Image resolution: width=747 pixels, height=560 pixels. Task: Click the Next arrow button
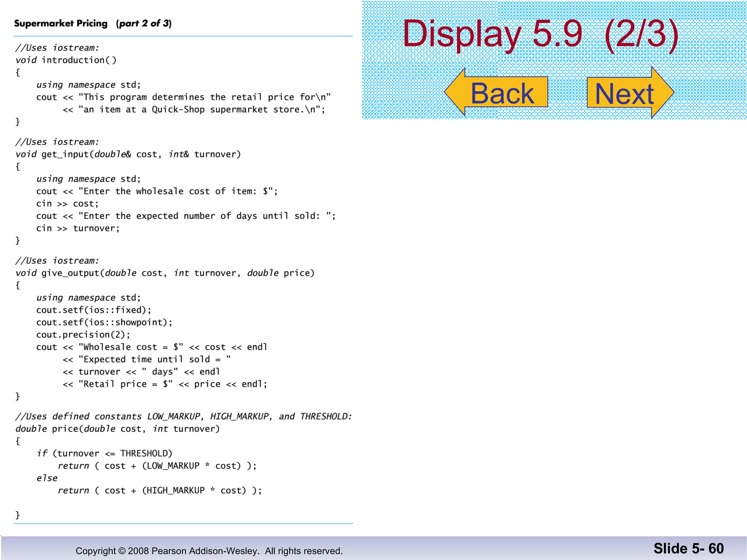click(630, 93)
